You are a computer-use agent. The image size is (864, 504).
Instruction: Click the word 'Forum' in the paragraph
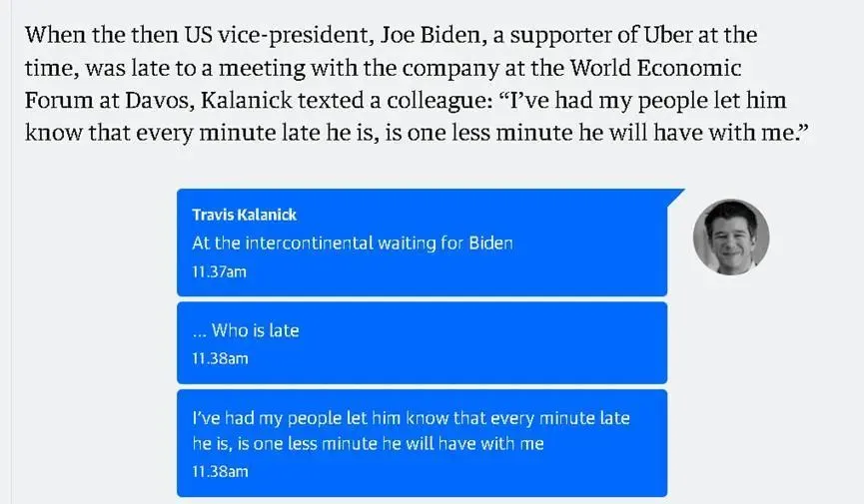click(x=54, y=102)
